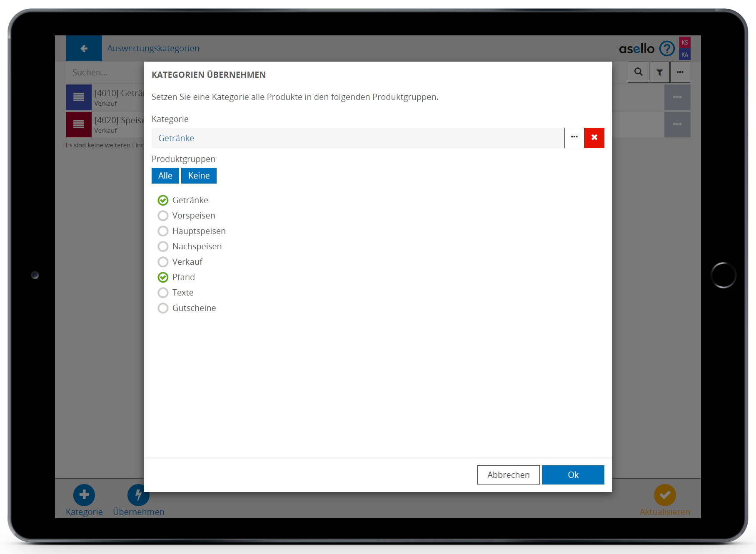Open category picker via three-dots button

point(574,138)
